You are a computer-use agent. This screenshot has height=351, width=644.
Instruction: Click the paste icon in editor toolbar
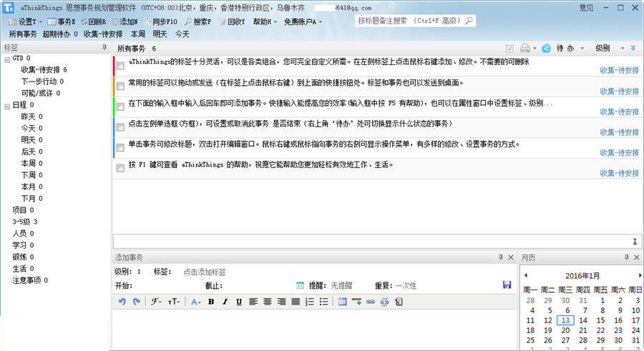coord(399,302)
